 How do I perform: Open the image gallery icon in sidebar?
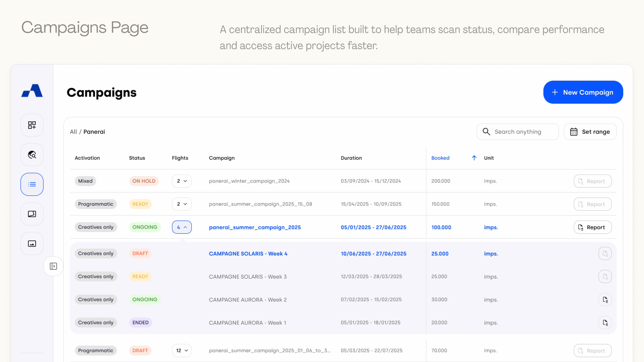(32, 244)
